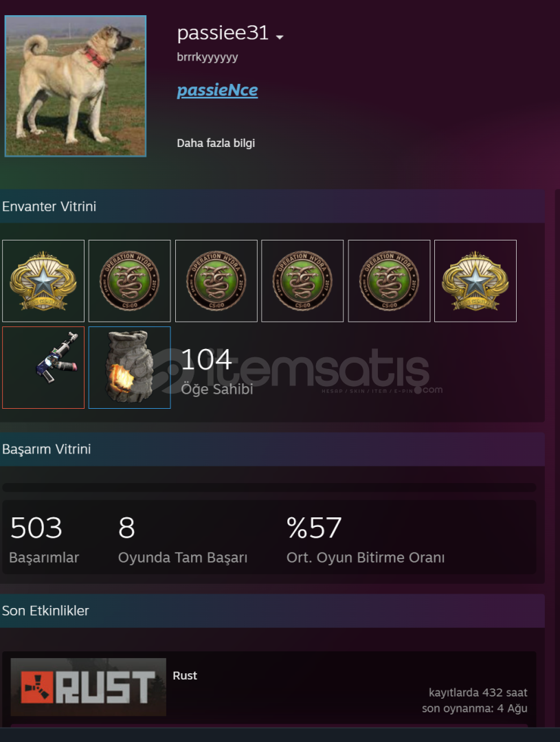
Task: Click the %57 Ort. Oyun Bitirme Oranı stat
Action: pyautogui.click(x=366, y=539)
